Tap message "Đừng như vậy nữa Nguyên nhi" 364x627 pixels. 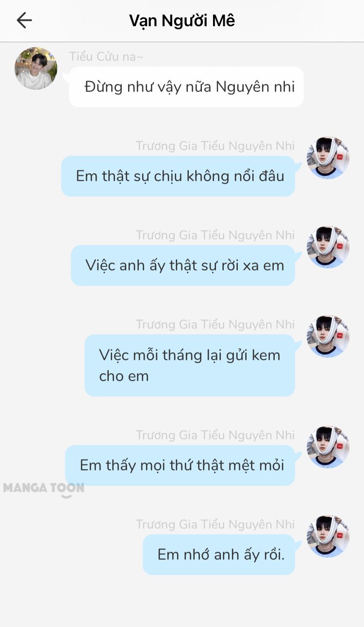point(186,87)
